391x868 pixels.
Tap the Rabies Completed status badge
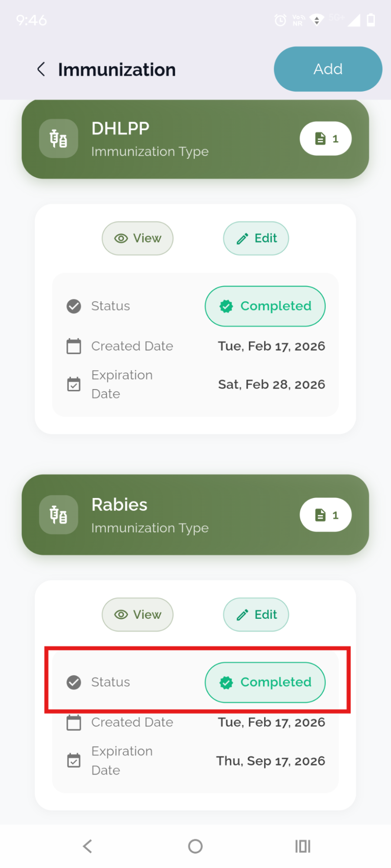(265, 682)
